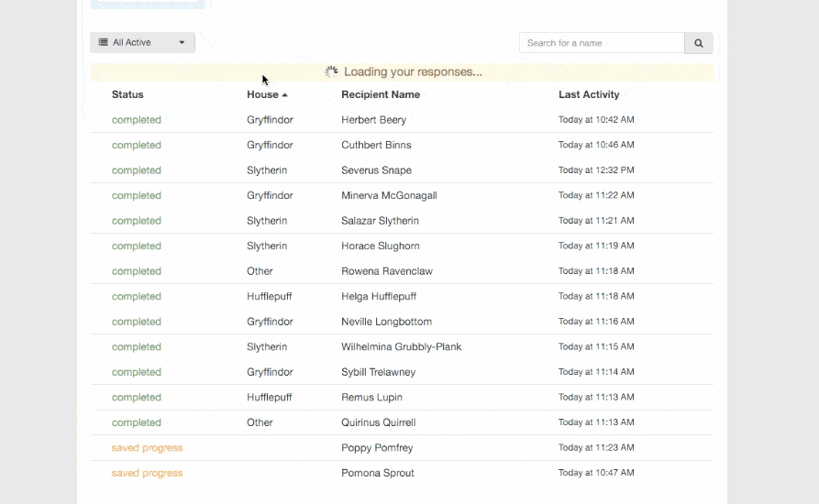Select Quirinus Quirrell recipient name
Image resolution: width=819 pixels, height=504 pixels.
pos(379,422)
